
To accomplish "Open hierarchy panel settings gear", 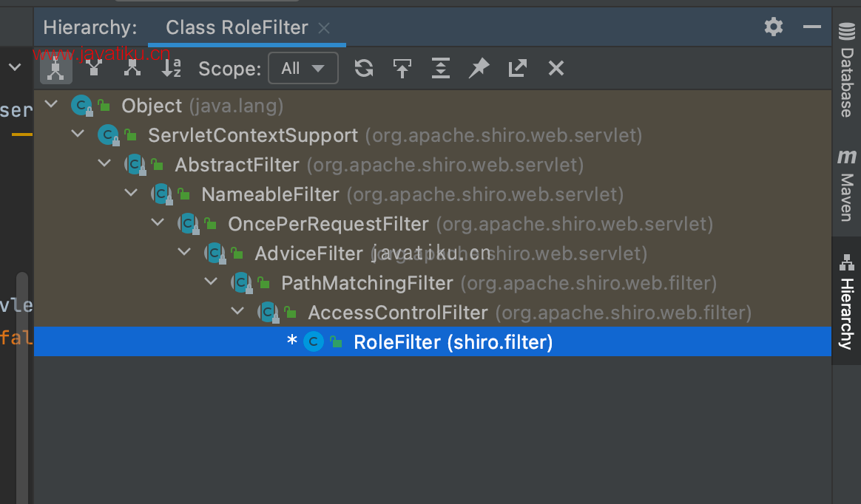I will pos(774,27).
